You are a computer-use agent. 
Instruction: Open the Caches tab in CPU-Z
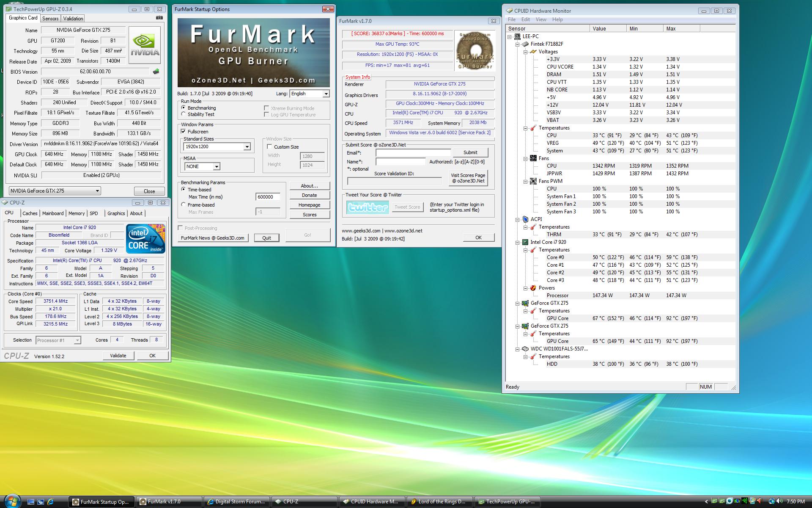[x=30, y=213]
